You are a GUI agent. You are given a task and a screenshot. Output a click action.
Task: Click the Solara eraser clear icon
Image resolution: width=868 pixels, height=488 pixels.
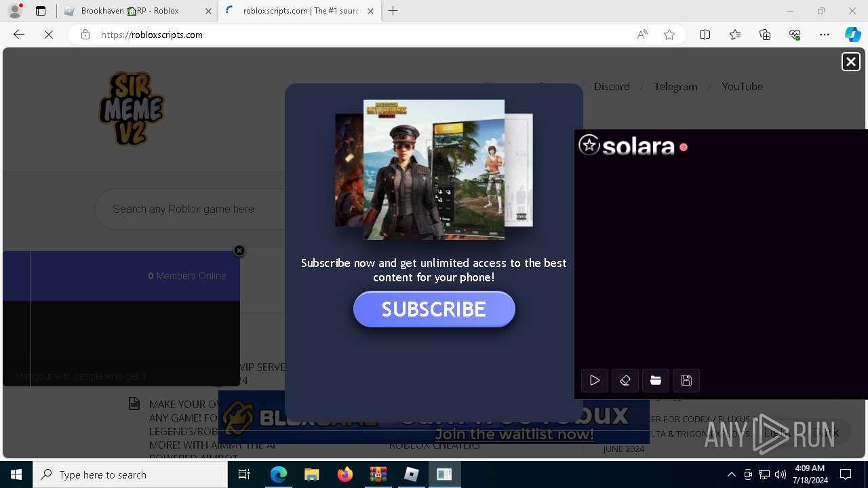625,380
